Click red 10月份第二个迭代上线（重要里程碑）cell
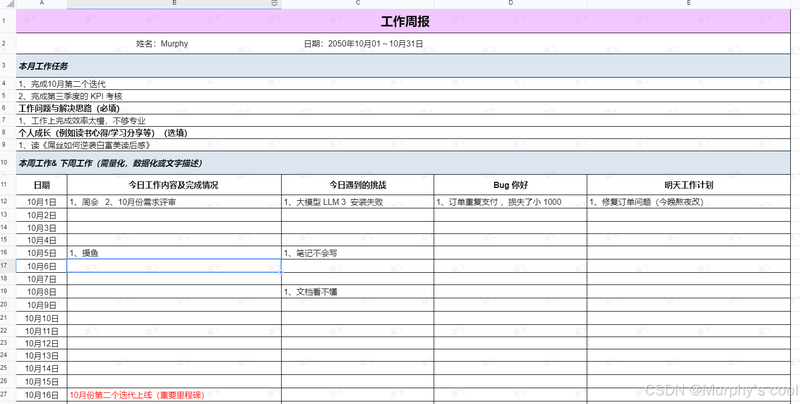The height and width of the screenshot is (404, 800). [174, 395]
